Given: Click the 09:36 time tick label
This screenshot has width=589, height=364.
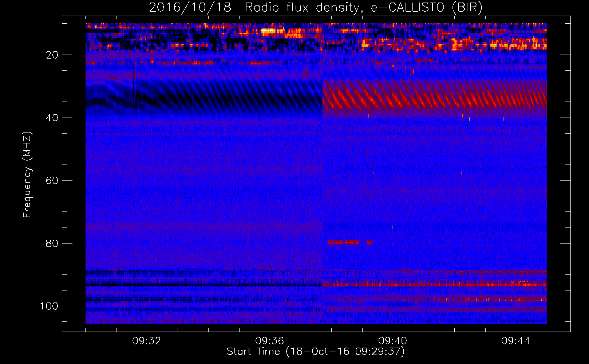Looking at the screenshot, I should tap(270, 341).
